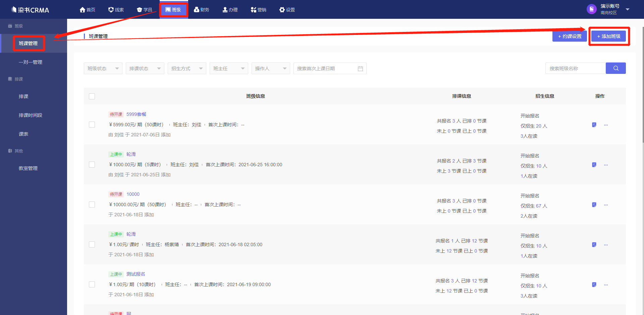Click the 染书CRMA logo
This screenshot has width=644, height=315.
30,10
